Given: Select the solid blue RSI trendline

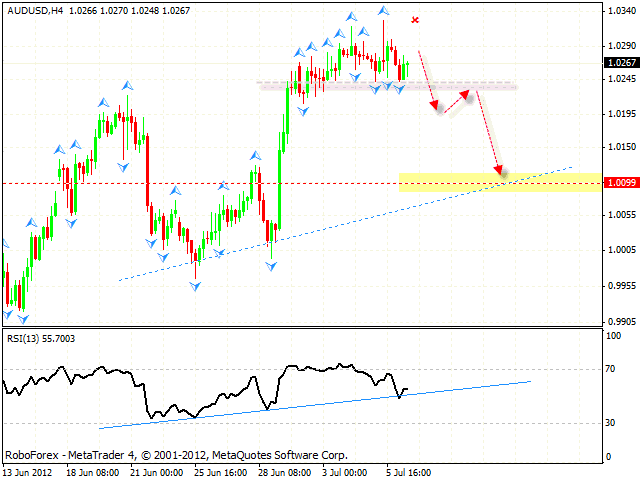Looking at the screenshot, I should click(x=300, y=405).
